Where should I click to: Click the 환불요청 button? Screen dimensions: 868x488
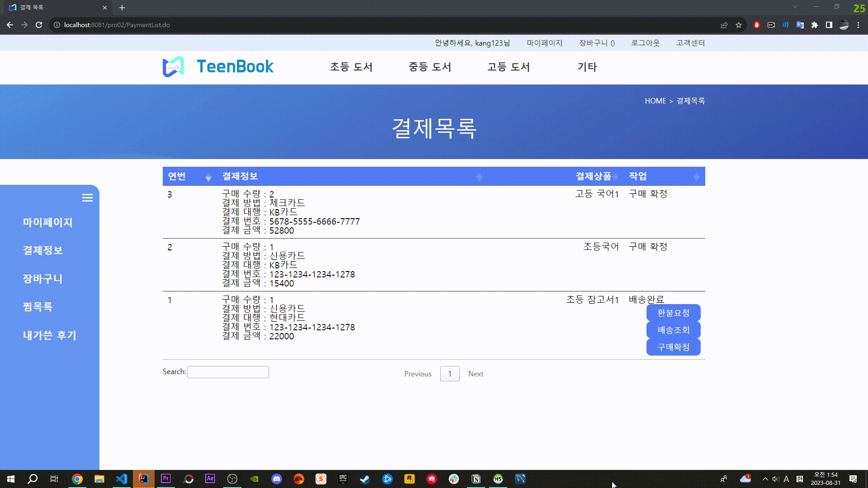[x=673, y=313]
